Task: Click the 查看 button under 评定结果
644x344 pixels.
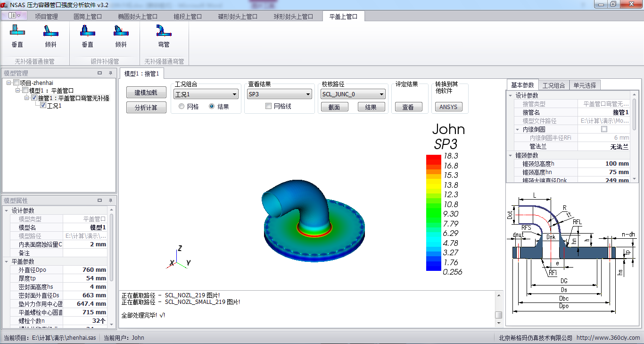Action: 408,107
